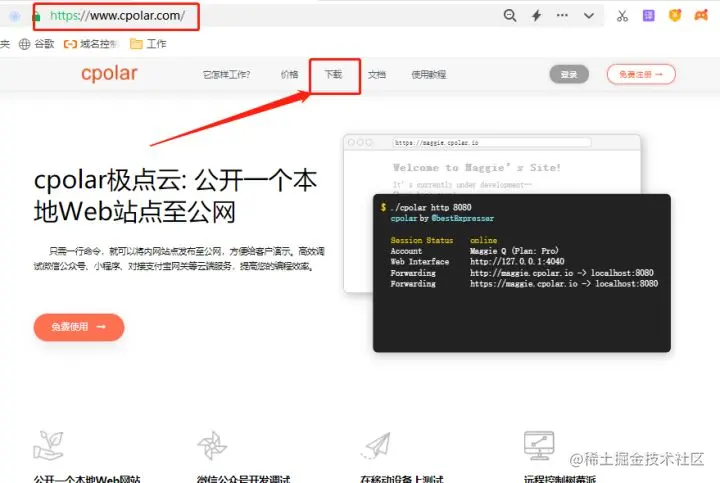Open the 域名控制 bookmark
The image size is (720, 483).
91,44
